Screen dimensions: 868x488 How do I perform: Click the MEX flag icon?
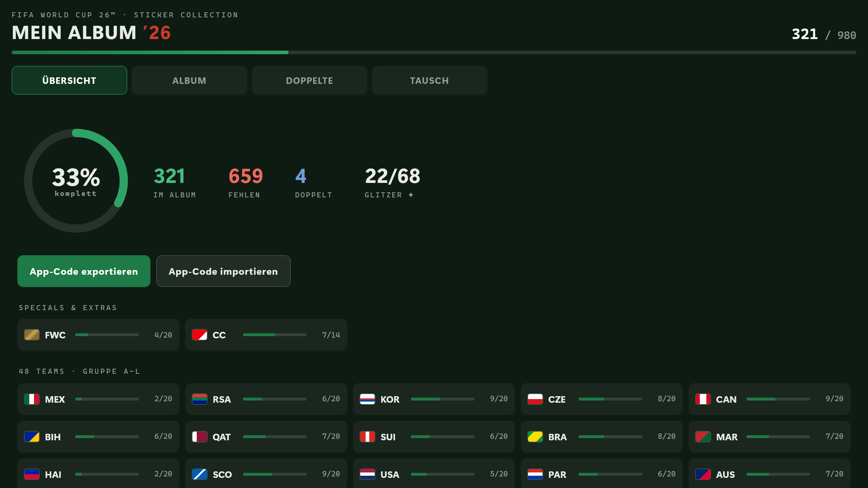pyautogui.click(x=32, y=399)
